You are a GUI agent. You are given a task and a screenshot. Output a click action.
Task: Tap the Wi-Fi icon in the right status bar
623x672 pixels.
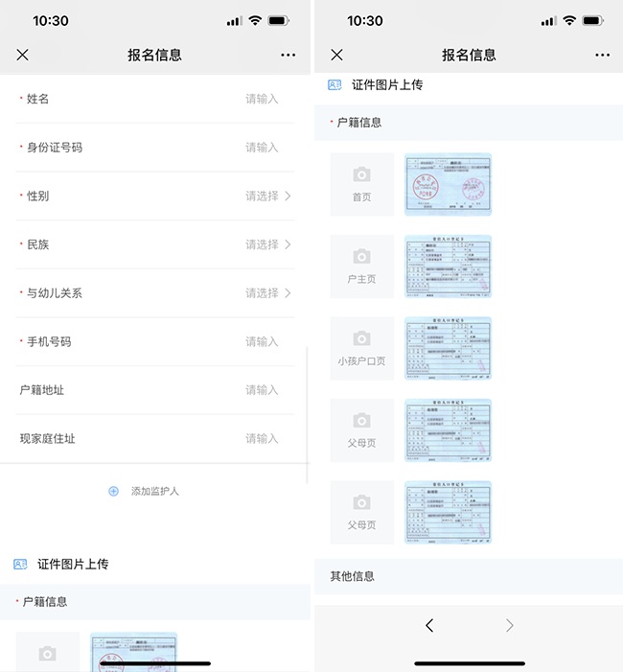[x=569, y=20]
